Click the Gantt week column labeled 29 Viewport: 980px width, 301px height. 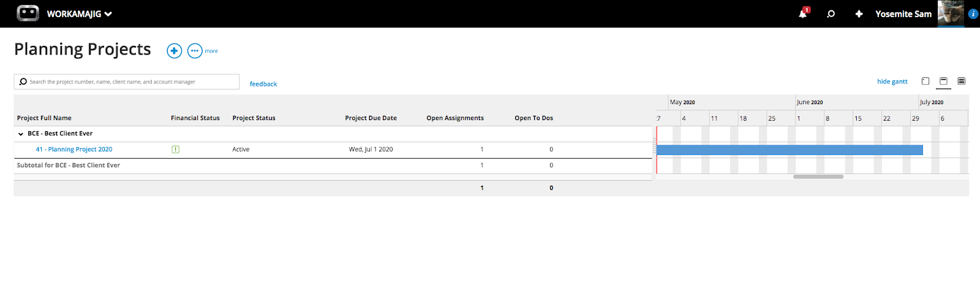925,118
